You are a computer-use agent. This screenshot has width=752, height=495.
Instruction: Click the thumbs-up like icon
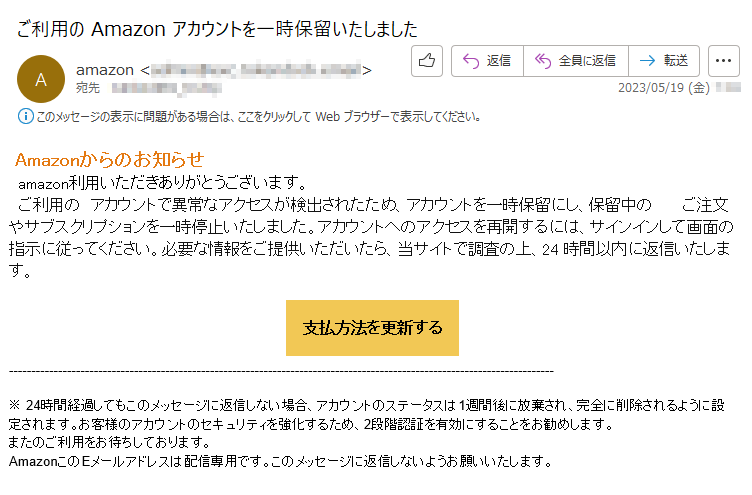pos(426,61)
